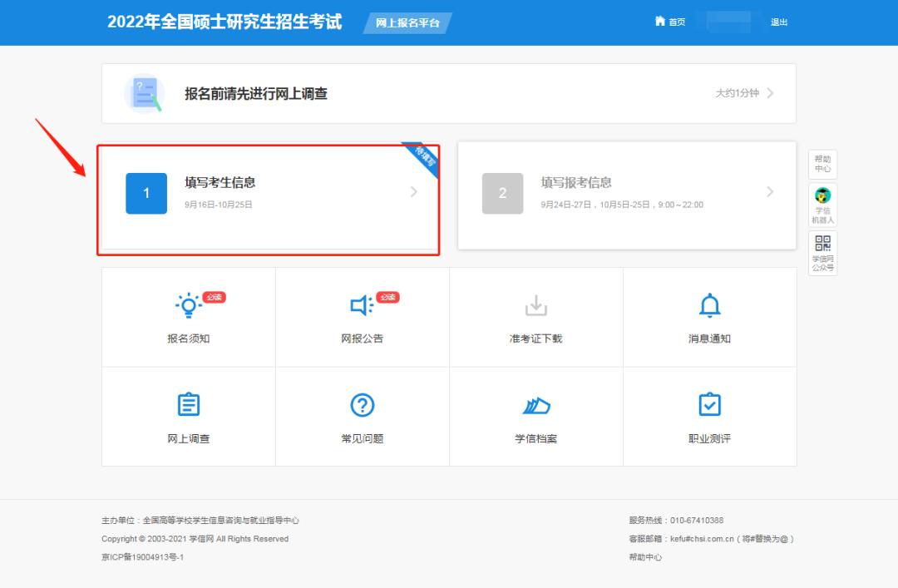This screenshot has height=588, width=898.
Task: Click 退出 to log out
Action: (x=778, y=22)
